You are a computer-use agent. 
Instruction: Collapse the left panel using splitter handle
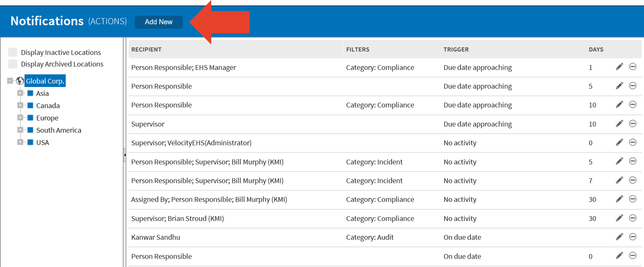pyautogui.click(x=125, y=155)
